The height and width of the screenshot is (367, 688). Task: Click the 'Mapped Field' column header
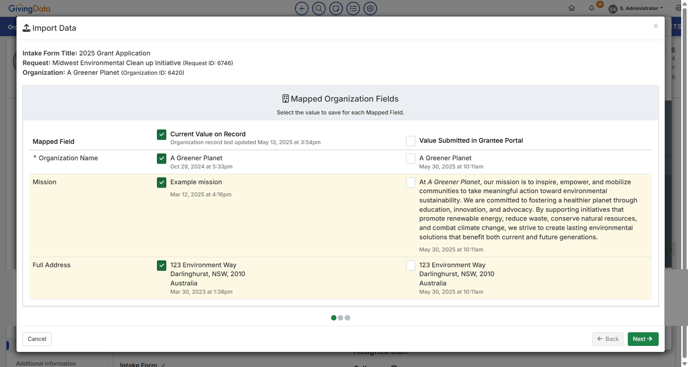pyautogui.click(x=53, y=141)
